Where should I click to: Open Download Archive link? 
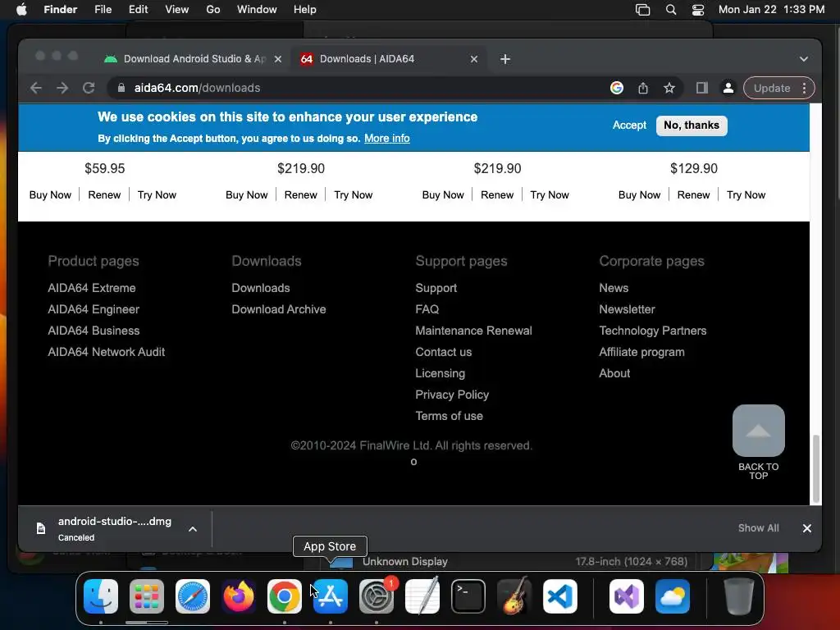point(279,309)
